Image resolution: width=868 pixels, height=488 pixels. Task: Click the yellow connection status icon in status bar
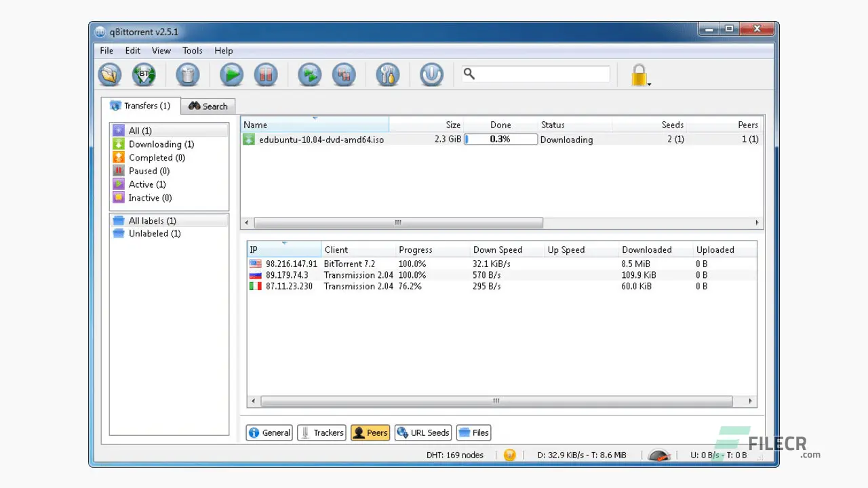[510, 455]
